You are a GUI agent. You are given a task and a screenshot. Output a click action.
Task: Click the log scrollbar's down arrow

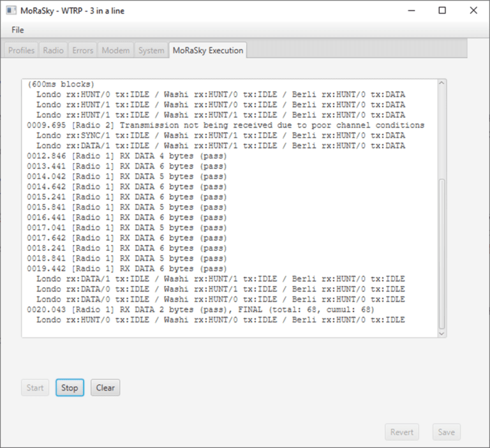[x=441, y=332]
